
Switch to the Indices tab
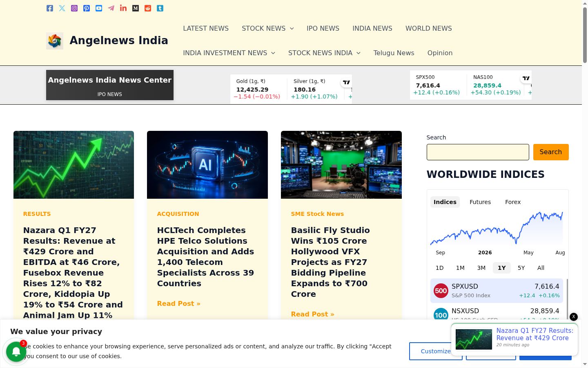(445, 202)
